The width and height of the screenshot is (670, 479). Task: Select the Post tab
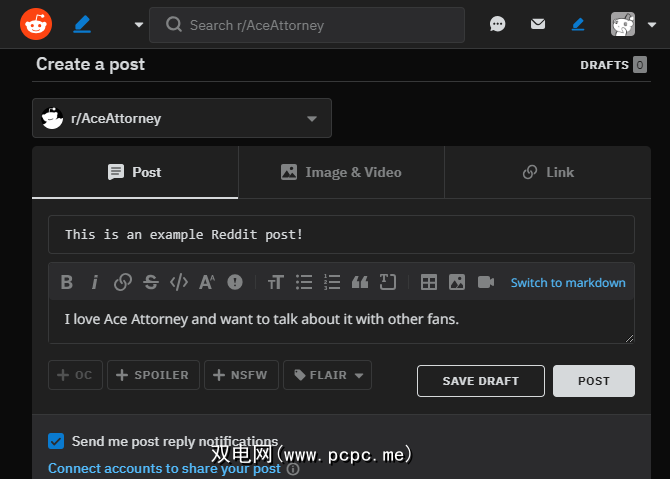pyautogui.click(x=135, y=172)
